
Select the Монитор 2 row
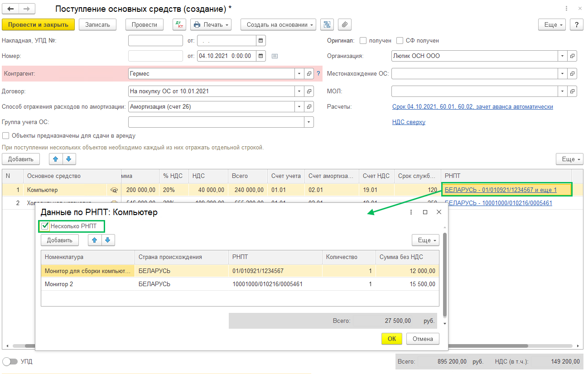(x=240, y=284)
